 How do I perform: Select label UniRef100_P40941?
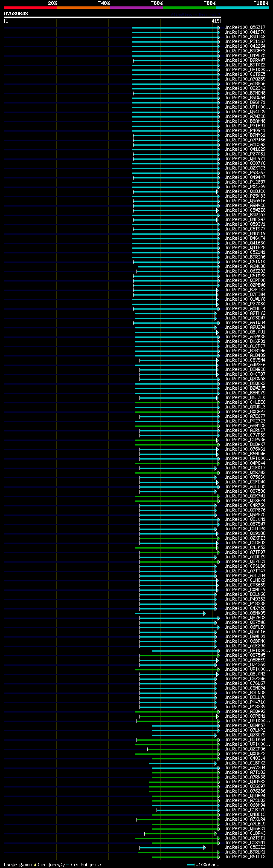[245, 130]
